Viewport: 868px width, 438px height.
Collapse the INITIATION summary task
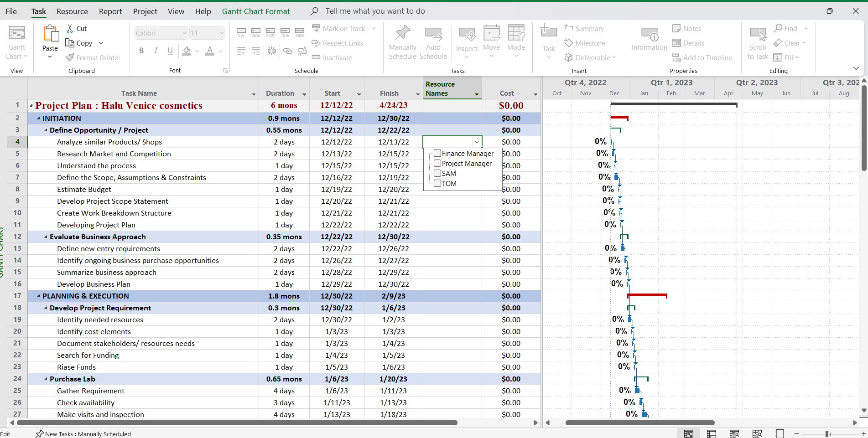tap(39, 119)
